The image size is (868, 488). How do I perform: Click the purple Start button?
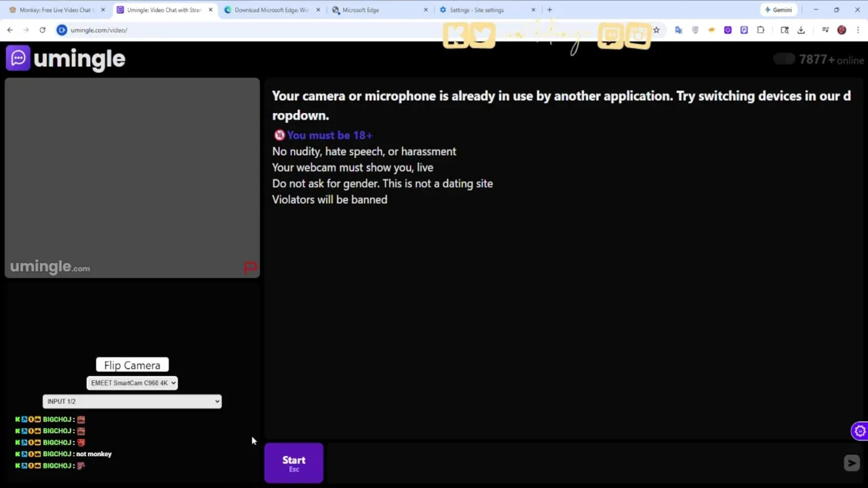tap(294, 463)
